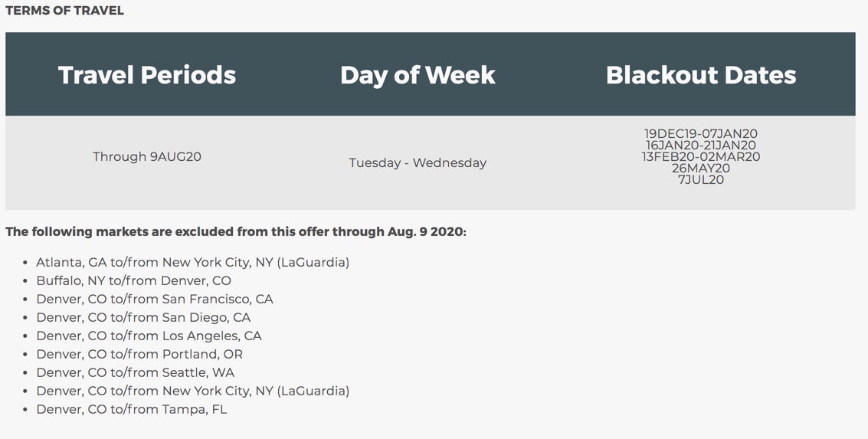Click the Through 9AUG20 travel period cell

147,156
